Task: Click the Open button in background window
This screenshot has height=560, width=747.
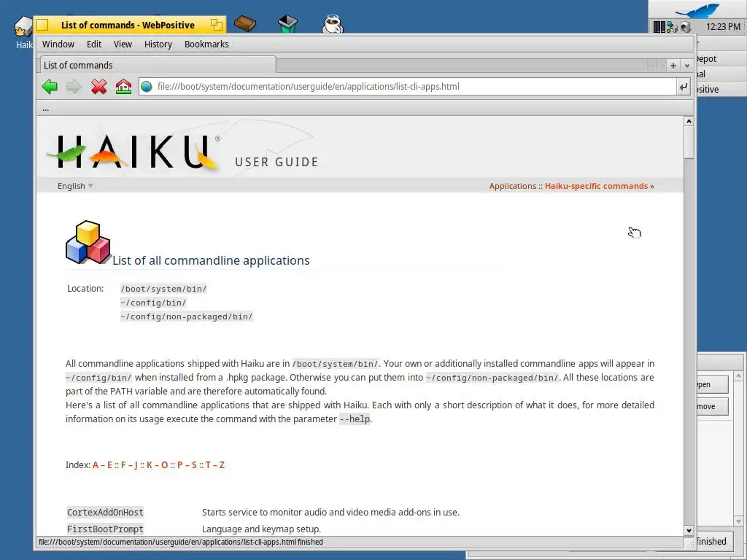Action: click(712, 384)
